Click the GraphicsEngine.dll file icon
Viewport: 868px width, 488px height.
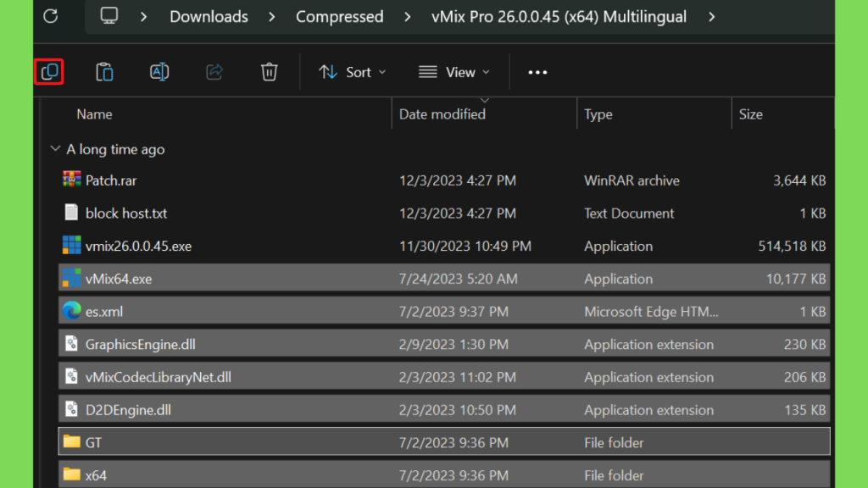(71, 344)
